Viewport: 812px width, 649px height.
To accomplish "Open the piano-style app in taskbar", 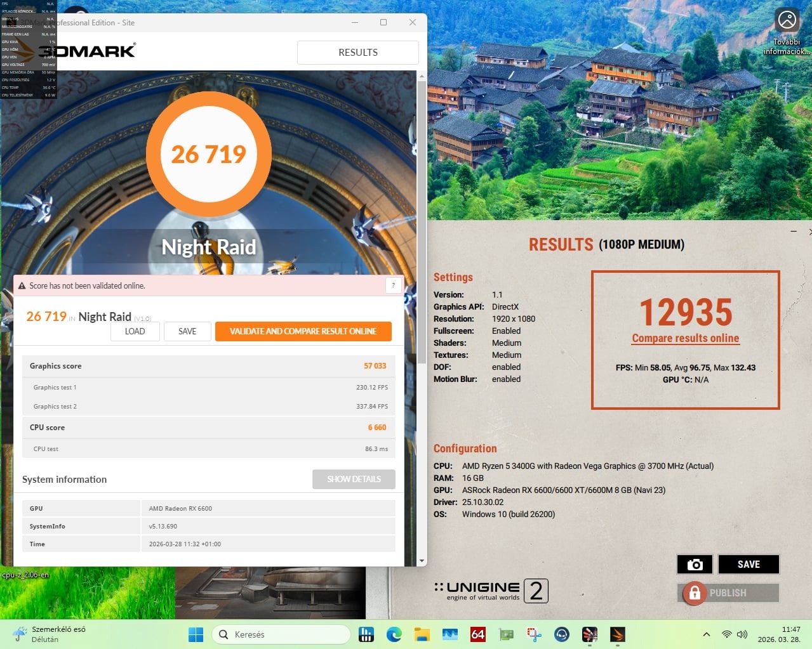I will point(366,634).
